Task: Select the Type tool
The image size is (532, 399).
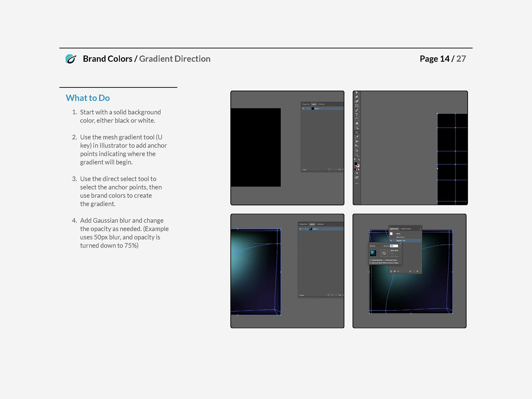Action: point(357,114)
